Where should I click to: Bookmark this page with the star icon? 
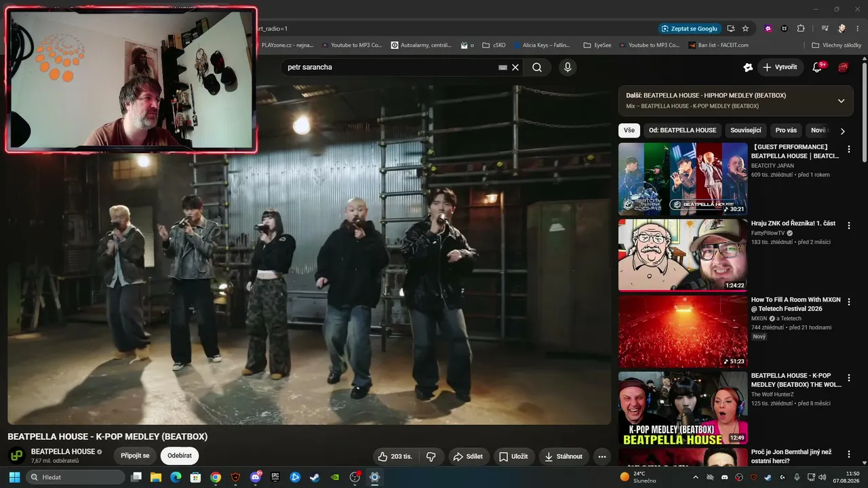click(745, 28)
